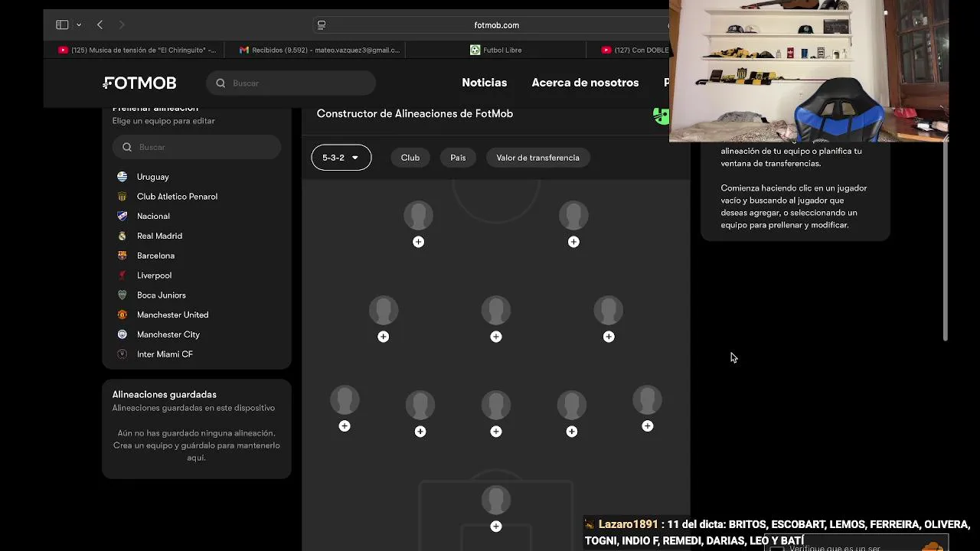
Task: Click the Liverpool crest icon
Action: pyautogui.click(x=122, y=275)
